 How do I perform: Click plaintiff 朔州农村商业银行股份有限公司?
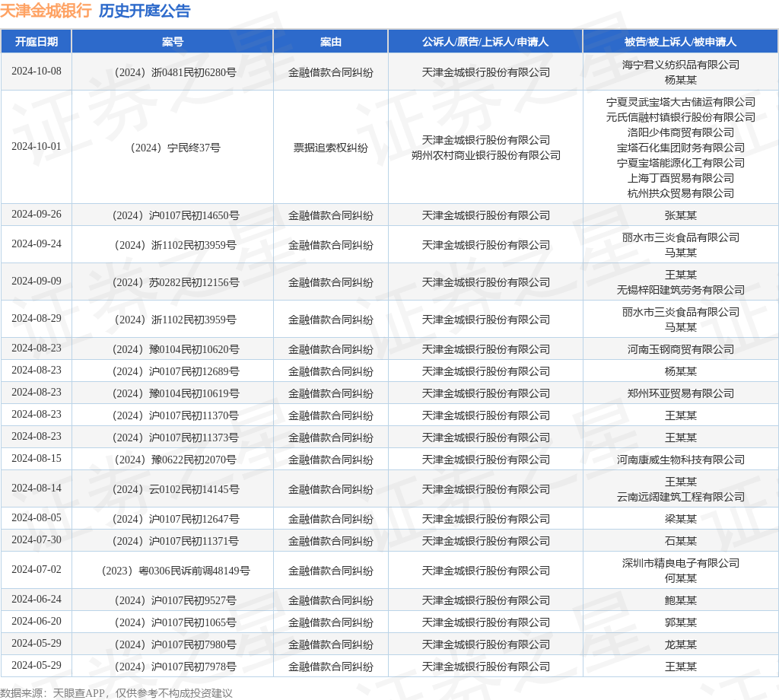[486, 155]
